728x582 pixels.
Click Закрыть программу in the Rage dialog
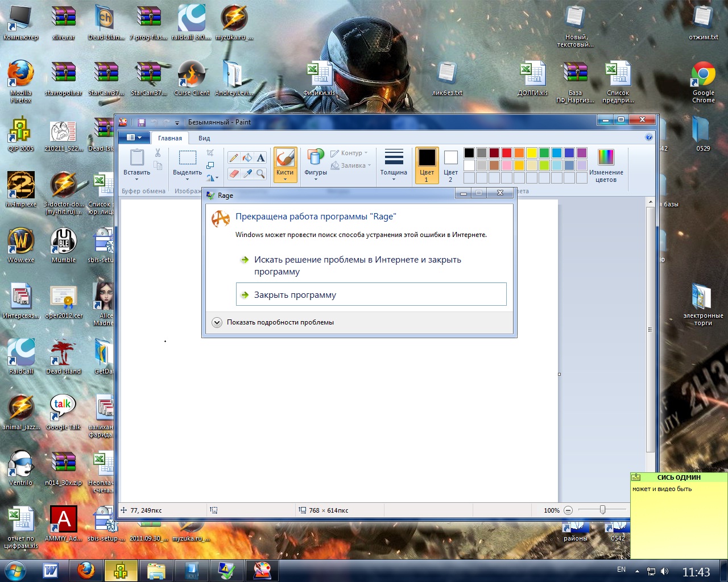371,294
